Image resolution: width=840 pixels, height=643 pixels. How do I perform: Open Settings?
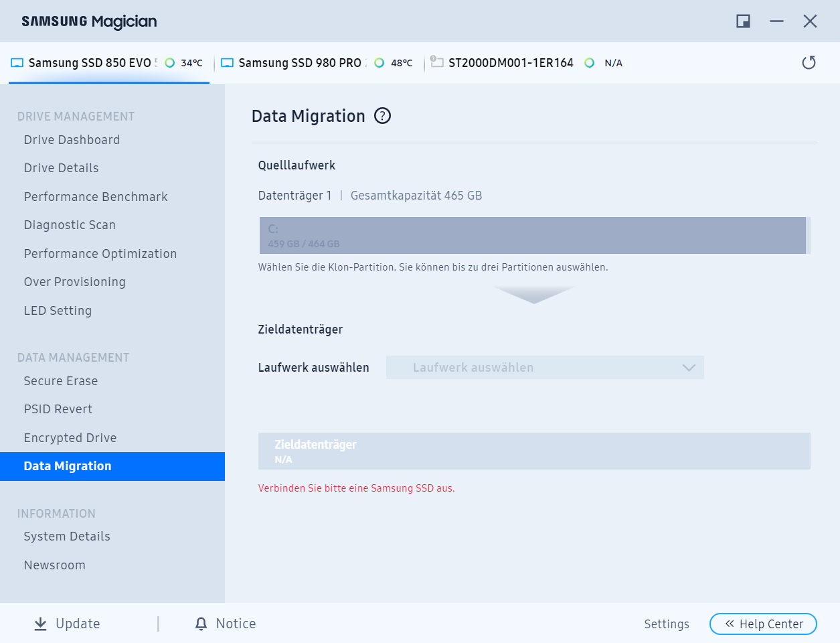click(x=667, y=624)
